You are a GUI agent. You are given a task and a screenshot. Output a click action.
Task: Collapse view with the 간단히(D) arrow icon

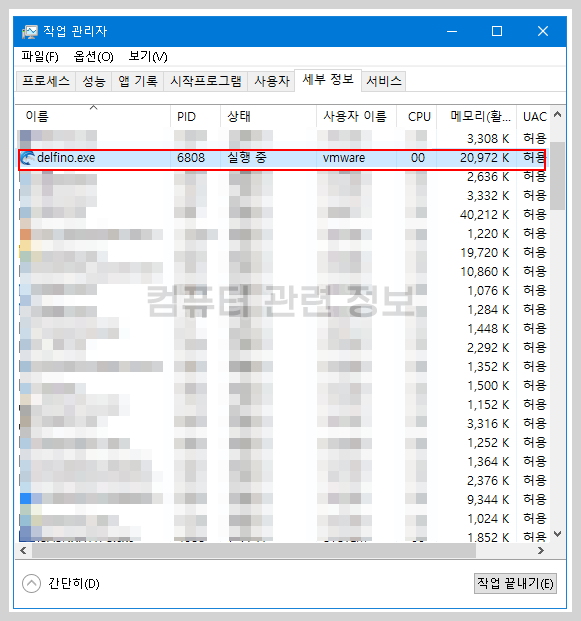pos(31,583)
